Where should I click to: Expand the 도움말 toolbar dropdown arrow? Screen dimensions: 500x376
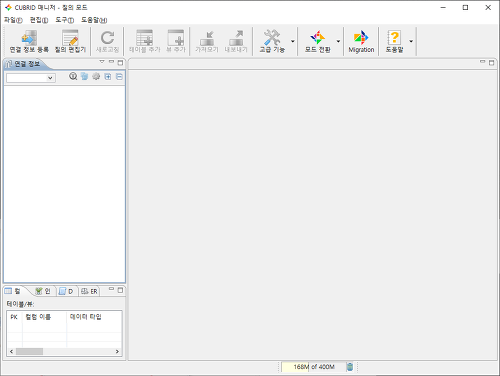411,41
